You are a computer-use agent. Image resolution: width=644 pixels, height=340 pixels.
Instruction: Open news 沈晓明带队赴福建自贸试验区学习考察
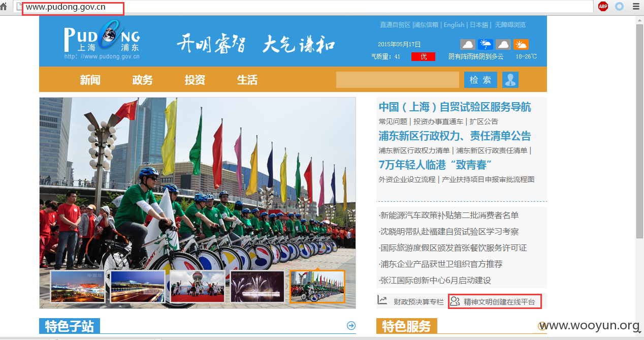tap(449, 232)
